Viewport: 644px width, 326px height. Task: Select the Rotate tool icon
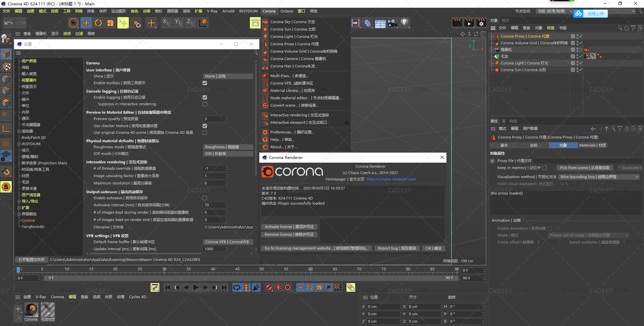[98, 23]
